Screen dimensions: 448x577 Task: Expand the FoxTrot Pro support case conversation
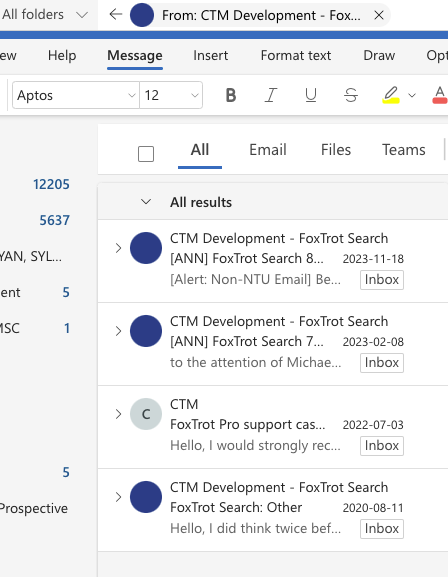click(x=118, y=414)
